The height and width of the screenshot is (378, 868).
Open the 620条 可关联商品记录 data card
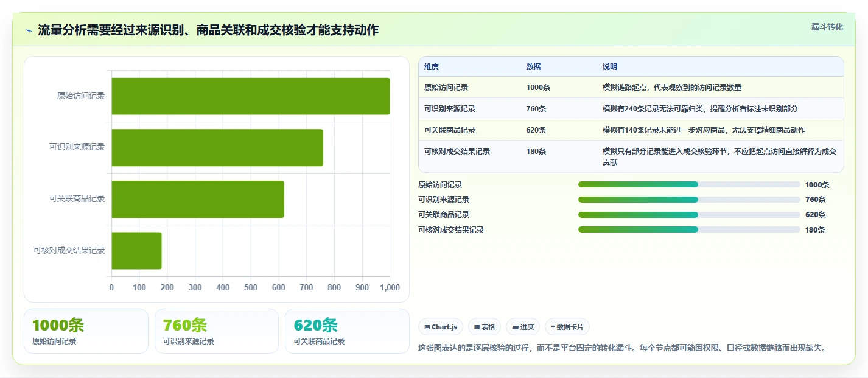(x=347, y=331)
